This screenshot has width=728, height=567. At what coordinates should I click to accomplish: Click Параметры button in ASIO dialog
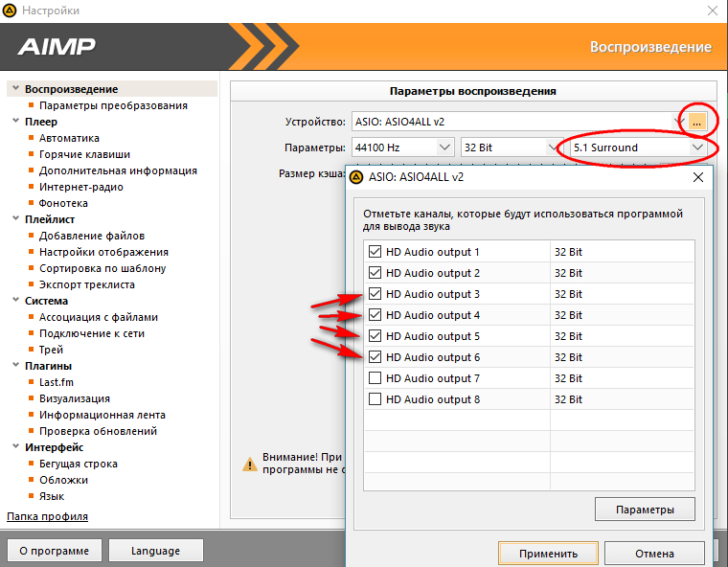click(645, 509)
